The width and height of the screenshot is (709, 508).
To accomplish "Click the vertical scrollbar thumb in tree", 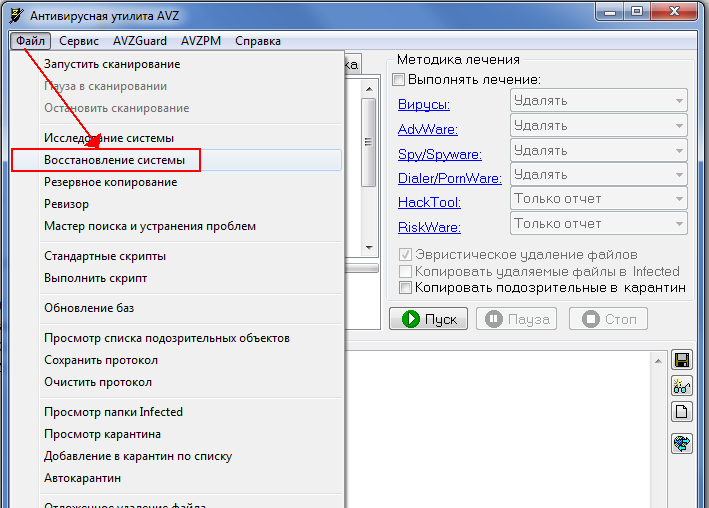I will (x=369, y=142).
